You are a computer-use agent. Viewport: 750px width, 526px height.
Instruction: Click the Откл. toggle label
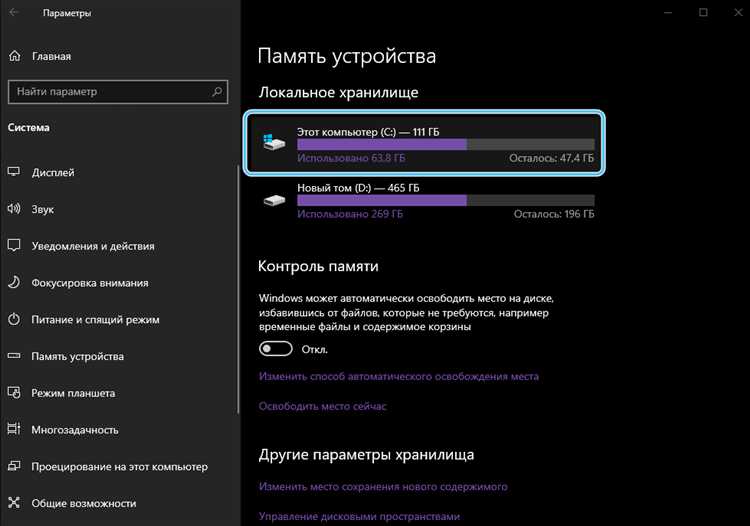point(314,350)
